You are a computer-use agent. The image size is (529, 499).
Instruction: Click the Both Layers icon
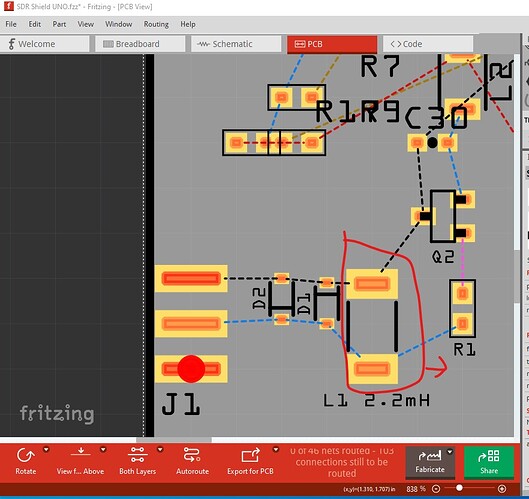[x=137, y=454]
